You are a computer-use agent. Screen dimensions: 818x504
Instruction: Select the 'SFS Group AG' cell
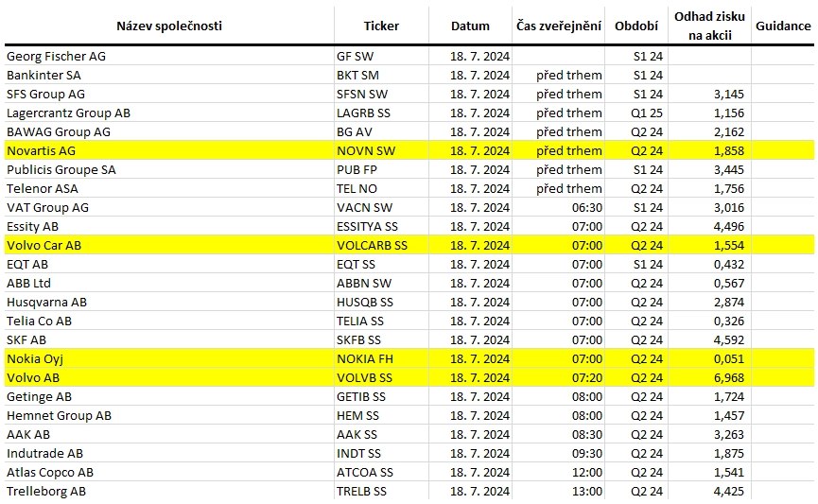(x=45, y=94)
